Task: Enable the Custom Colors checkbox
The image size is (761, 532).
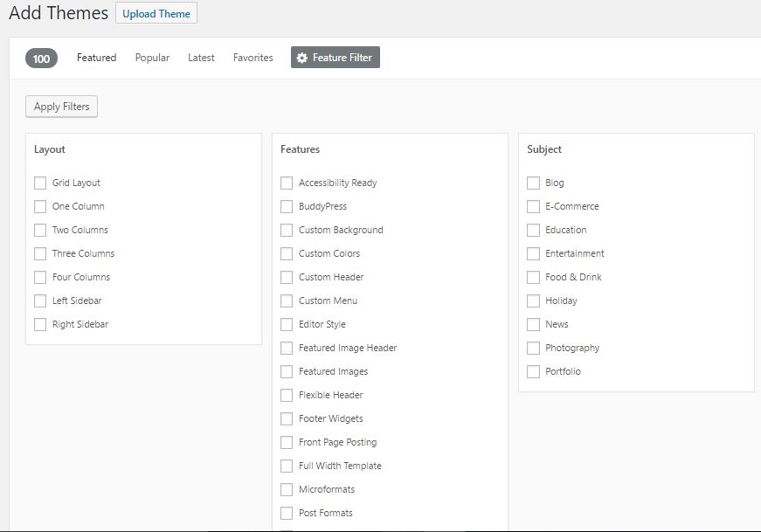Action: 287,253
